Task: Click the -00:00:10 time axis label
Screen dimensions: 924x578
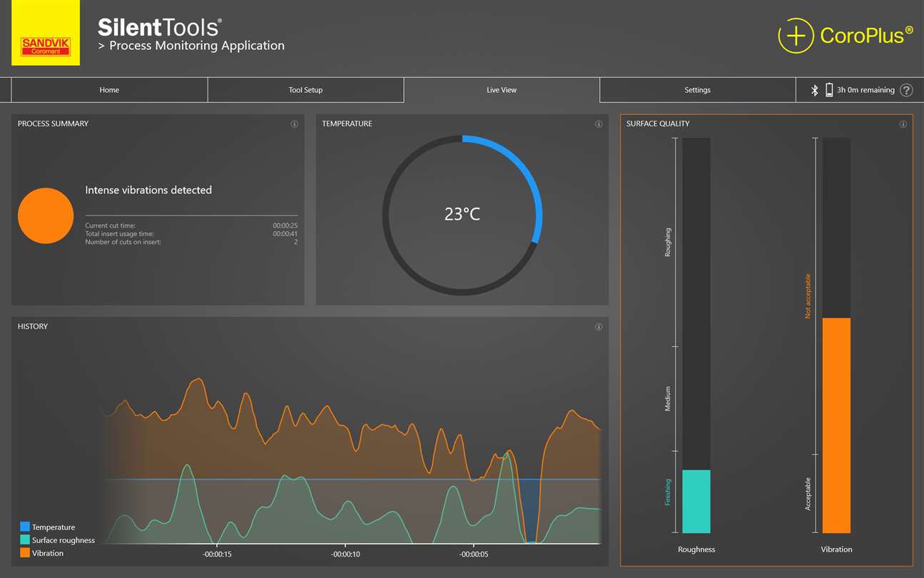Action: (x=345, y=554)
